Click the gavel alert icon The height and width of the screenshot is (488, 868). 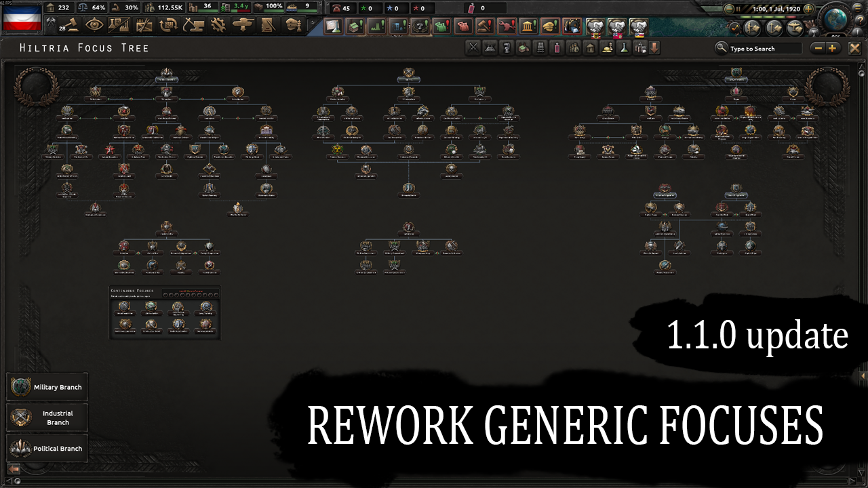point(486,26)
